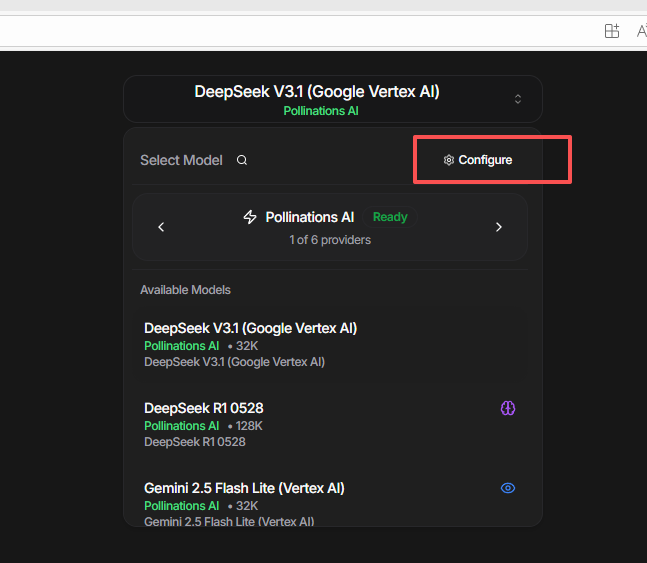Expand the model selector using the up-down chevron

coord(518,99)
